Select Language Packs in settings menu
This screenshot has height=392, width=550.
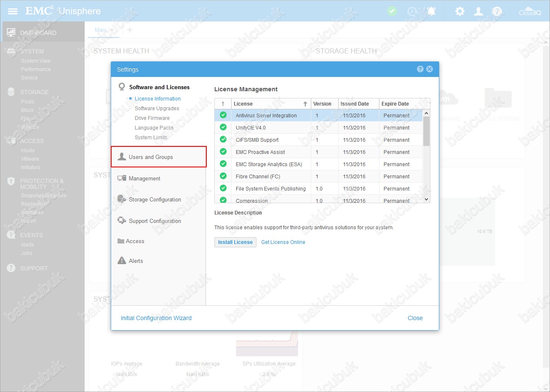(154, 127)
